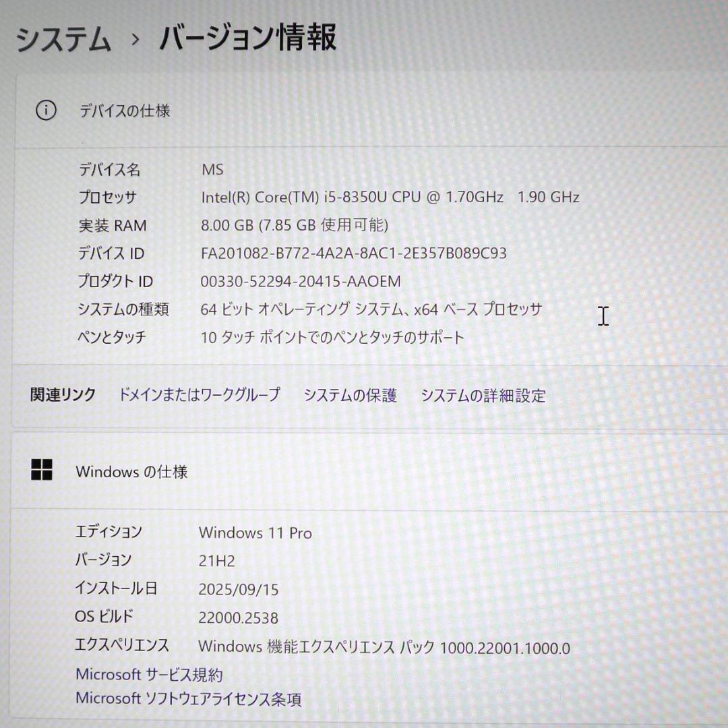Click the プロダクト ID value
Screen dimensions: 728x728
coord(301,281)
